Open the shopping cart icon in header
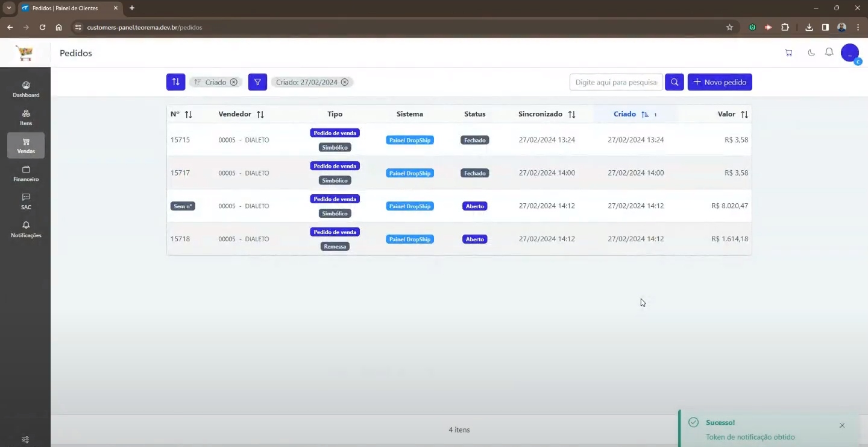Viewport: 868px width, 447px height. click(788, 53)
